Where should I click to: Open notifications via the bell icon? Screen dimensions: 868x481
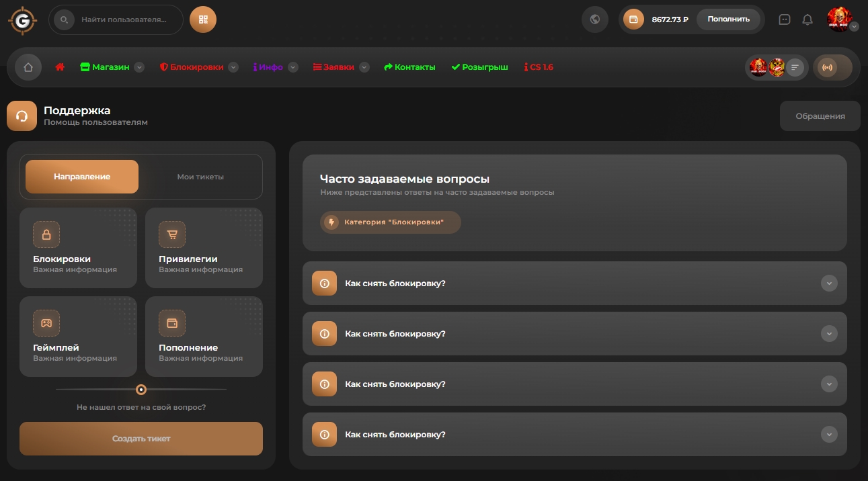click(x=807, y=19)
